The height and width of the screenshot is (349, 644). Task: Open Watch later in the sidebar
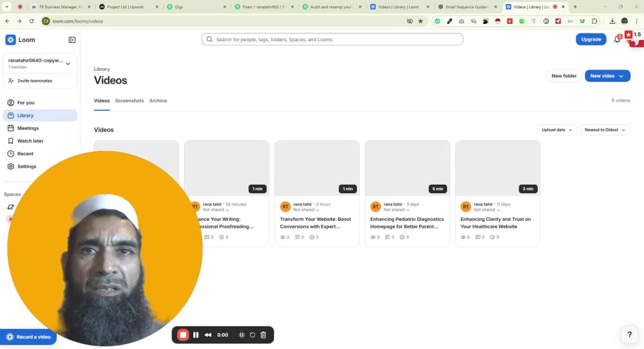coord(40,141)
